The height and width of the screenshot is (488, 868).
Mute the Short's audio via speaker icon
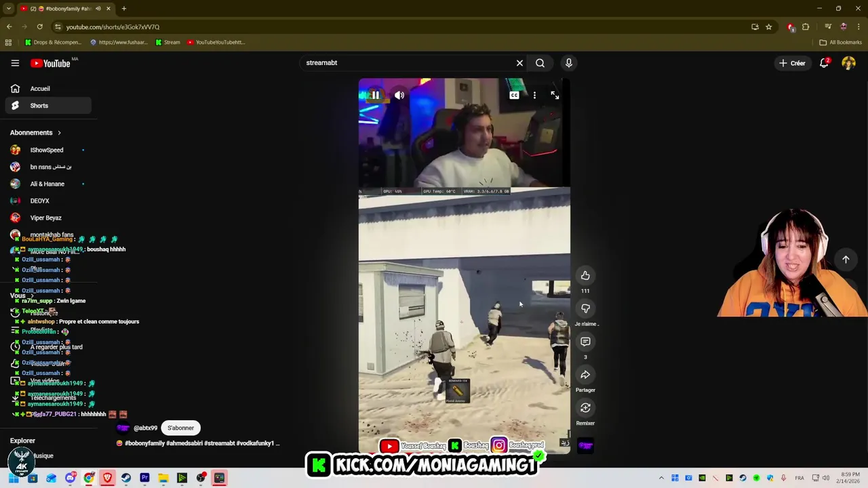click(399, 96)
